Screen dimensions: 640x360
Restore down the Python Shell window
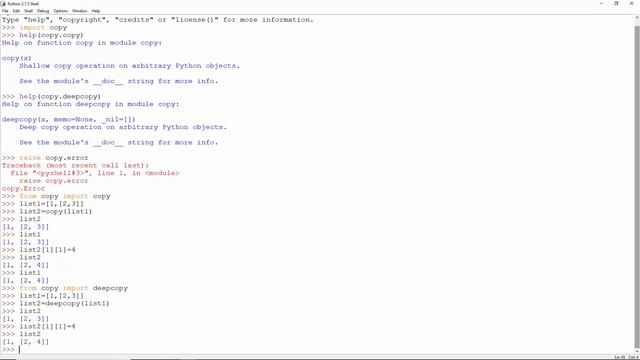point(616,4)
